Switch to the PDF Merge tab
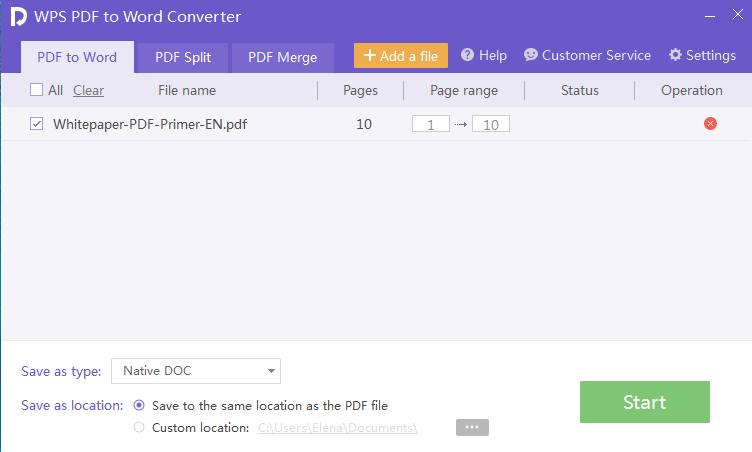 pyautogui.click(x=282, y=58)
